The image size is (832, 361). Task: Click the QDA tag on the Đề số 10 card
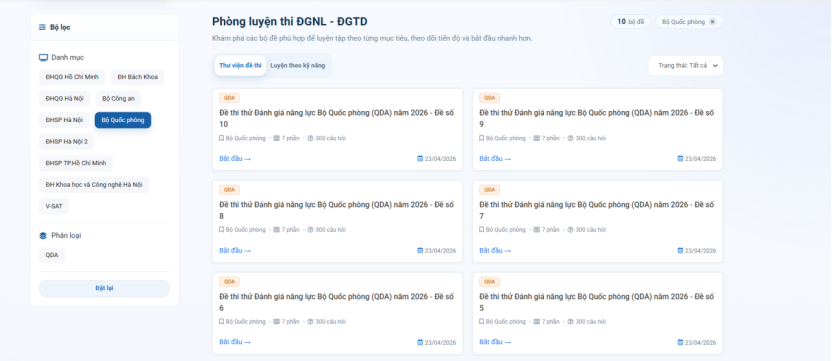(x=229, y=98)
